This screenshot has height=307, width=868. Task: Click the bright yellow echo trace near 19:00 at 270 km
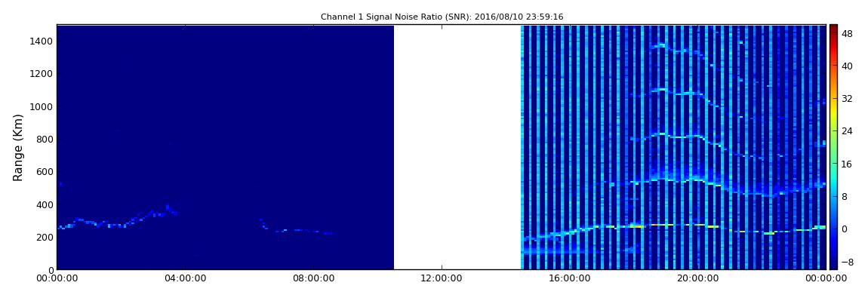[x=662, y=225]
